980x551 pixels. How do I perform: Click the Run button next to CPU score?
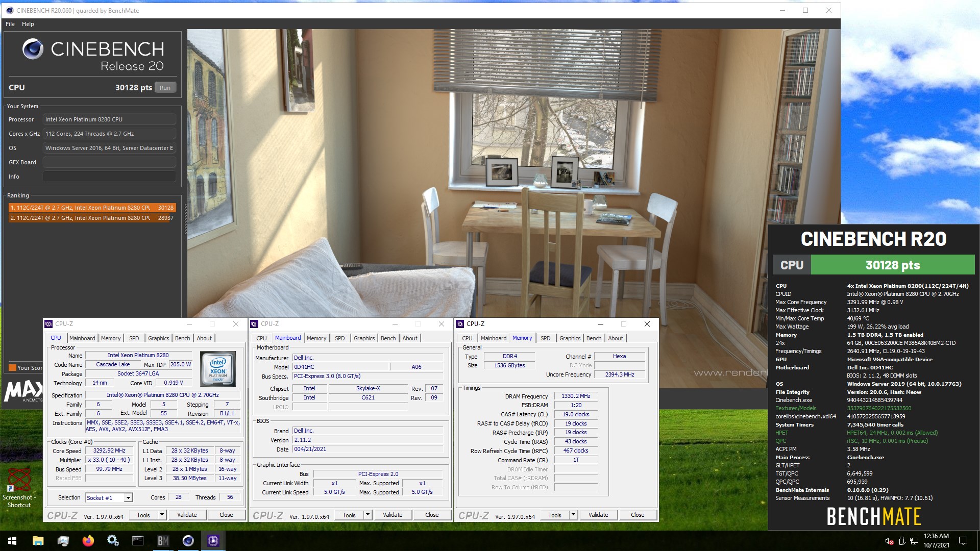[165, 88]
